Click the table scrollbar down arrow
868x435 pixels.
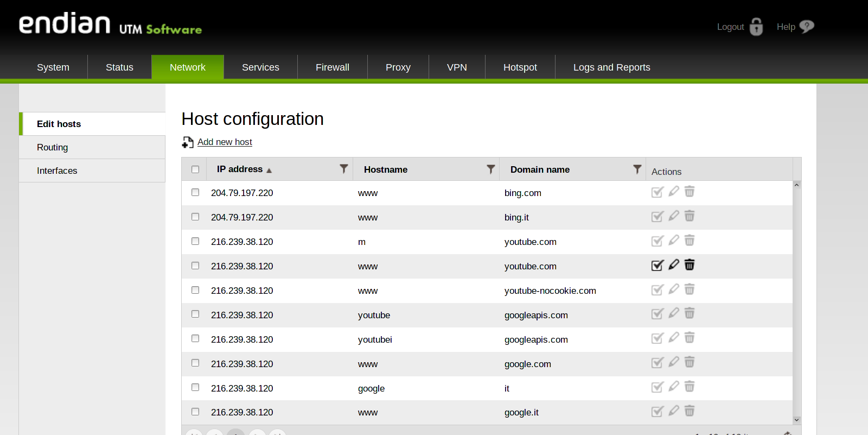click(797, 420)
